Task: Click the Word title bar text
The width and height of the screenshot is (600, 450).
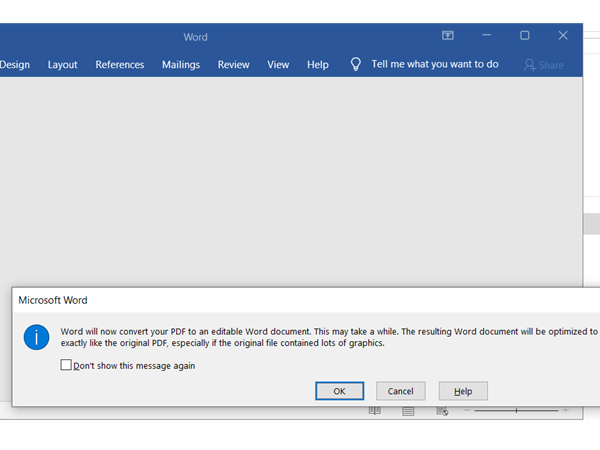Action: pos(195,37)
